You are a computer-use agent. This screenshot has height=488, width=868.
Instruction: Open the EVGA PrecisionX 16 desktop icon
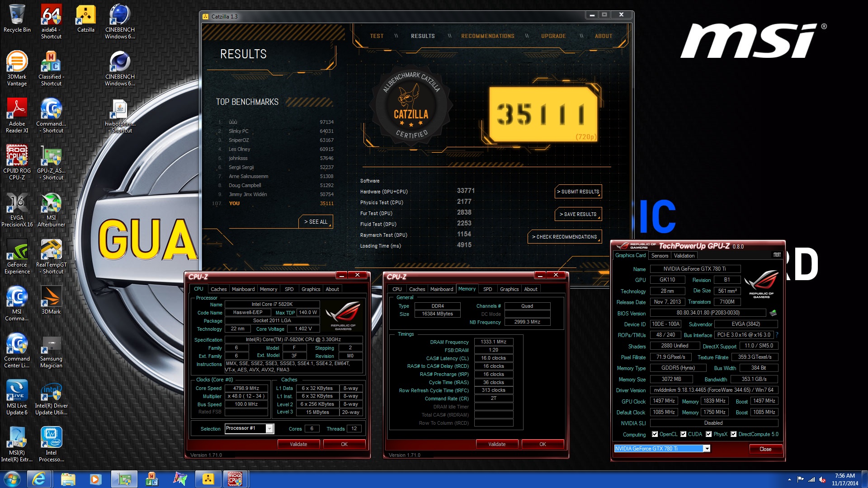17,209
